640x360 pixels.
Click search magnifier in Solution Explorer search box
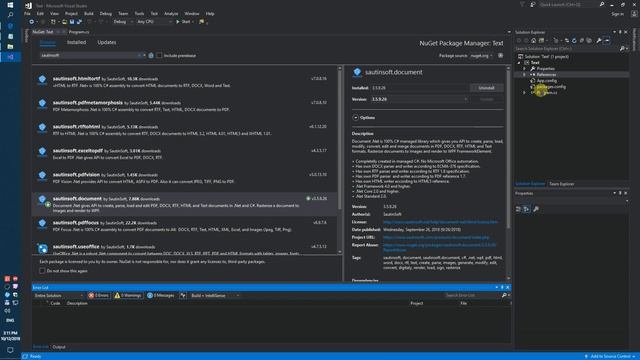point(622,49)
